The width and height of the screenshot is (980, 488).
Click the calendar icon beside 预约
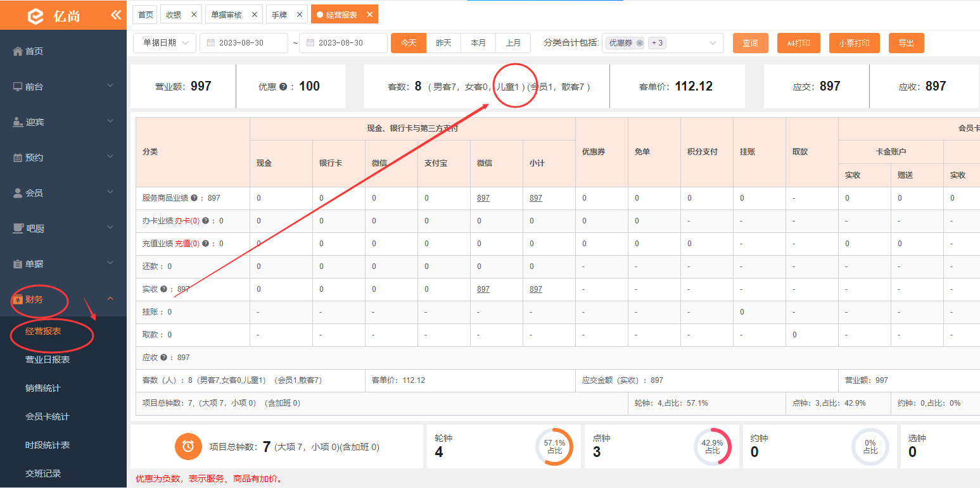point(18,158)
